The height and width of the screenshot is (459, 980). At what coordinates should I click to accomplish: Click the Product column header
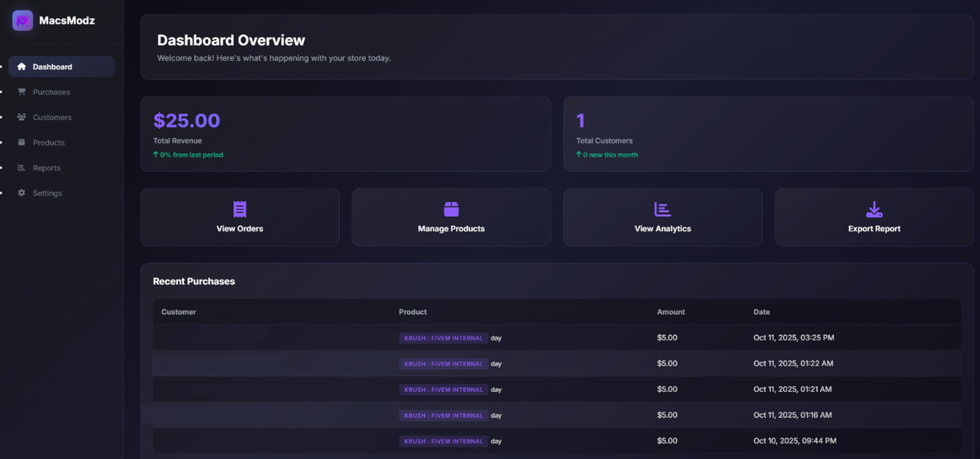(413, 312)
